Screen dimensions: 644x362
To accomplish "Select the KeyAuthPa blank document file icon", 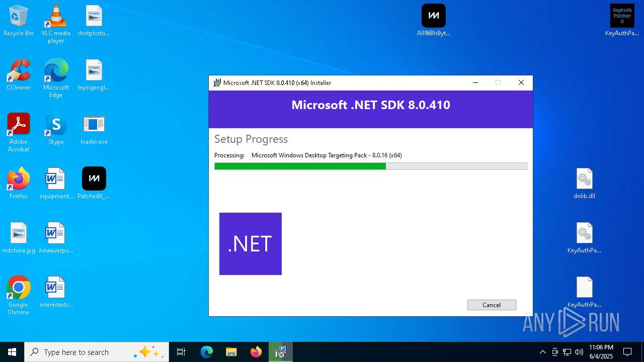I will 584,293.
